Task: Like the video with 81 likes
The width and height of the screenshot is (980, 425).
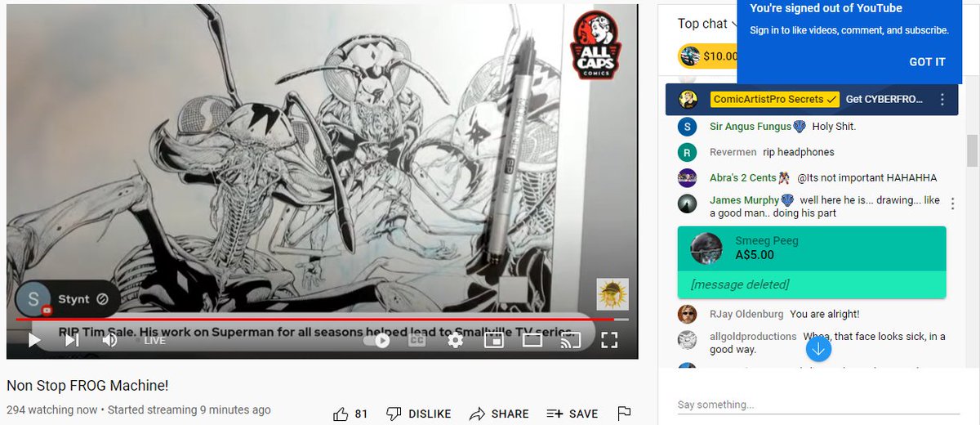Action: 350,414
